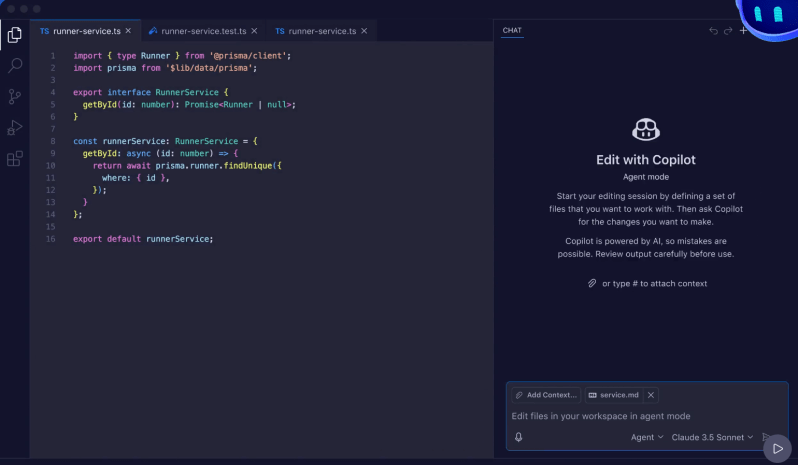
Task: Click the redo arrow in chat header
Action: (728, 31)
